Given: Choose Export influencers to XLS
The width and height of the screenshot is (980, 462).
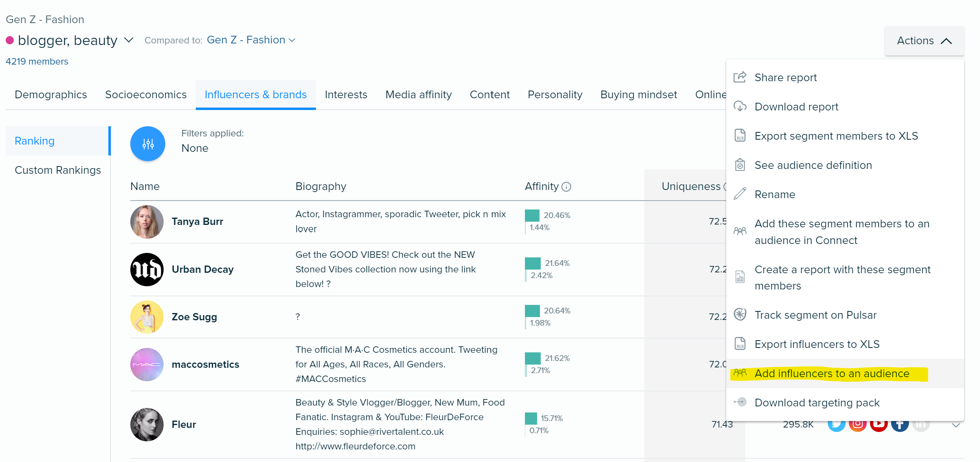Looking at the screenshot, I should click(x=845, y=344).
